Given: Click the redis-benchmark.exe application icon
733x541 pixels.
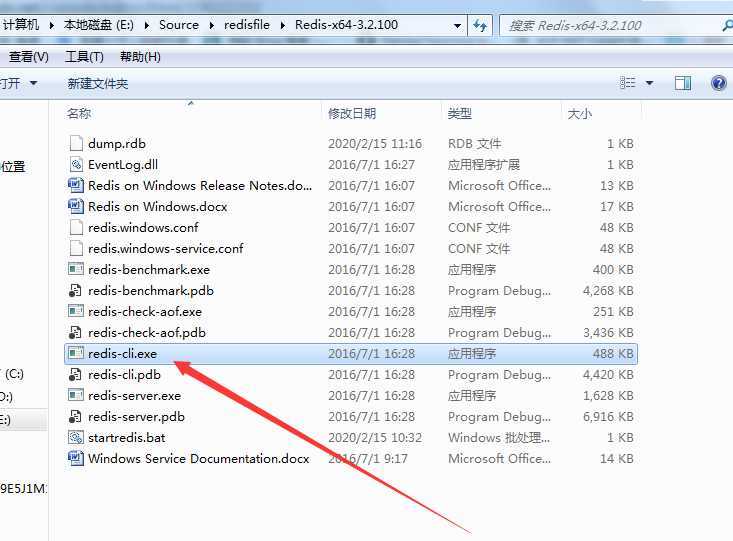Looking at the screenshot, I should [x=76, y=269].
